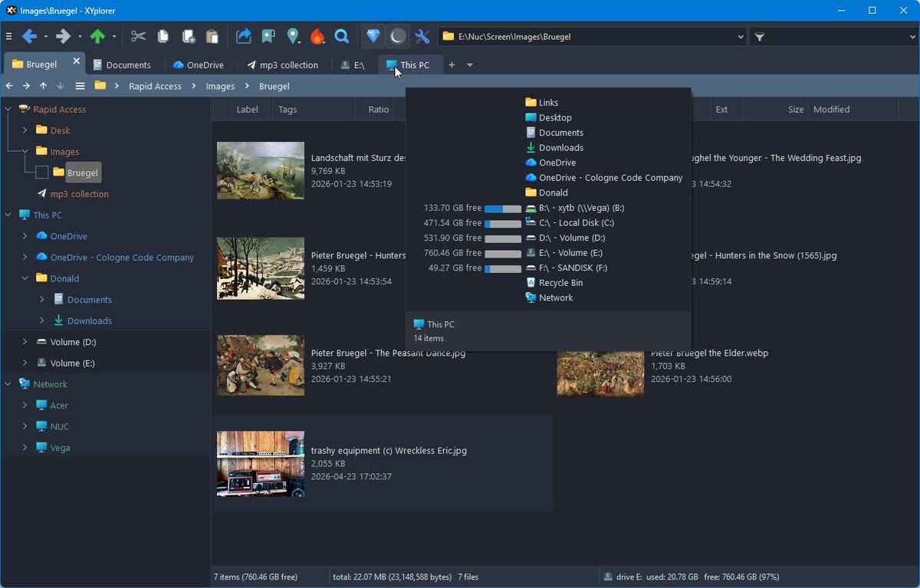The image size is (920, 588).
Task: Open Recycle Bin in the popup list
Action: click(554, 283)
